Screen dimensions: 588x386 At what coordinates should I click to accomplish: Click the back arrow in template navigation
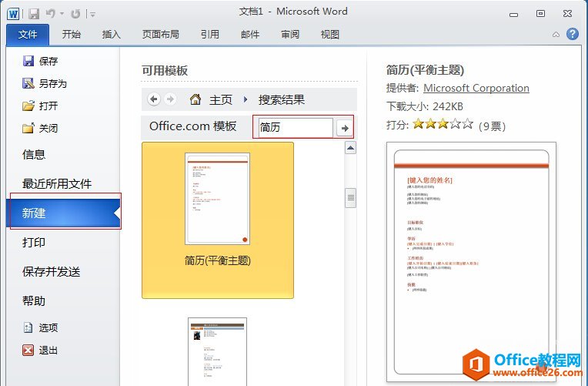tap(154, 99)
